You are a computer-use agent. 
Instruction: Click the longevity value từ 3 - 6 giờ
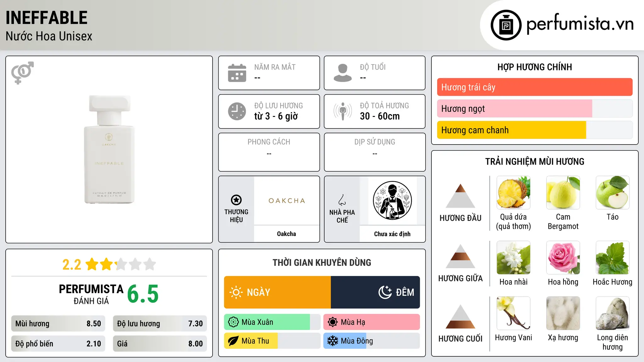(276, 116)
